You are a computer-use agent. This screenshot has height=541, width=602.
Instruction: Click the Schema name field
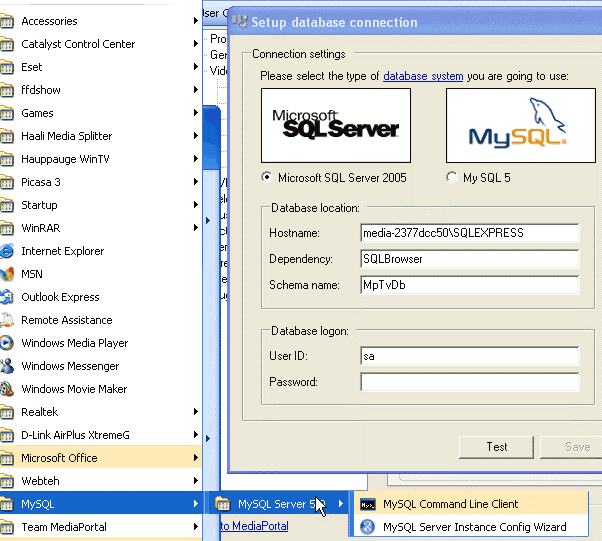coord(469,285)
